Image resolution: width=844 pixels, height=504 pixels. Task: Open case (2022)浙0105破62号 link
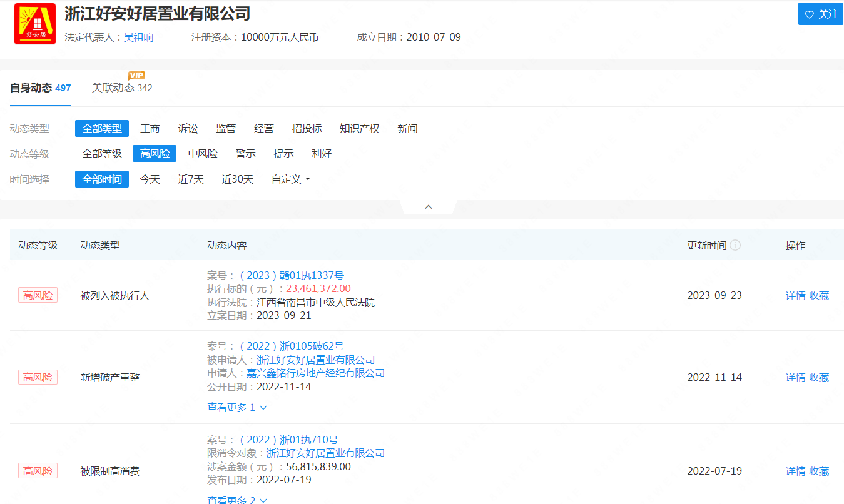tap(292, 346)
